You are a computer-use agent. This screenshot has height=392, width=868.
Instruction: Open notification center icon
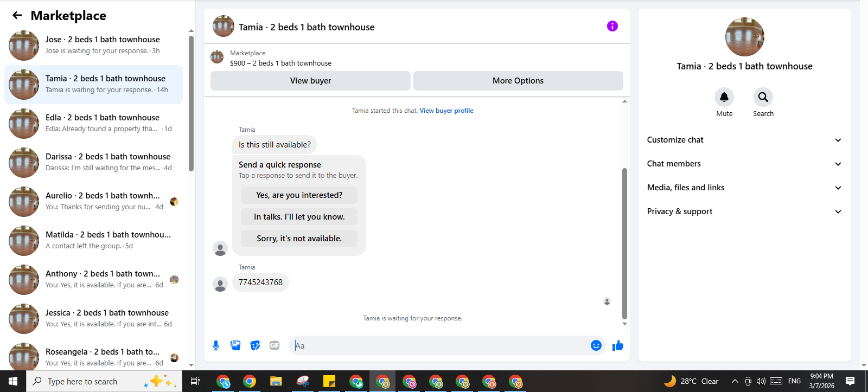click(x=850, y=381)
